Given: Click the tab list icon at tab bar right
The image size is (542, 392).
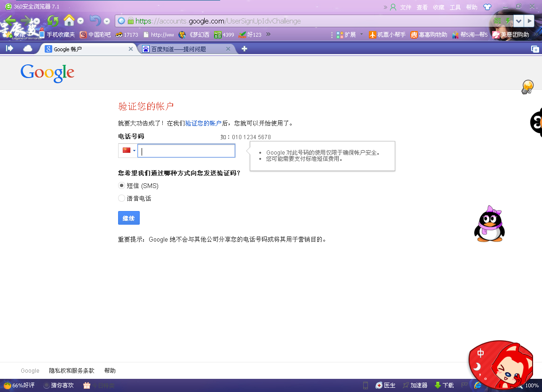Looking at the screenshot, I should point(535,49).
